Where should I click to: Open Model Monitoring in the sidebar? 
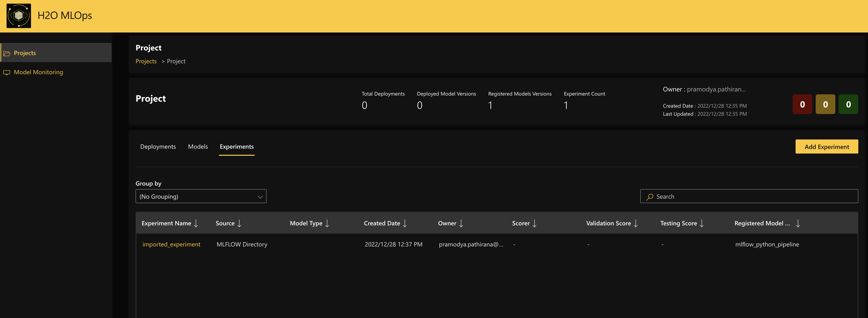click(x=56, y=72)
